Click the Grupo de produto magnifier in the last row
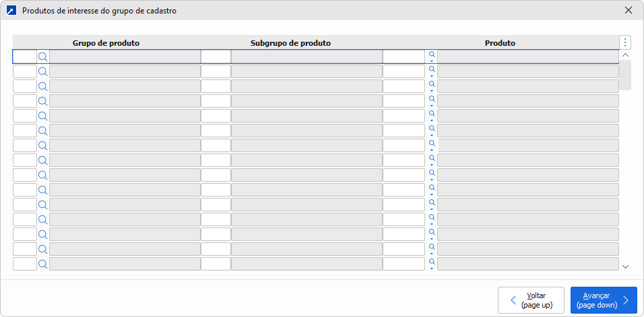644x317 pixels. tap(42, 264)
